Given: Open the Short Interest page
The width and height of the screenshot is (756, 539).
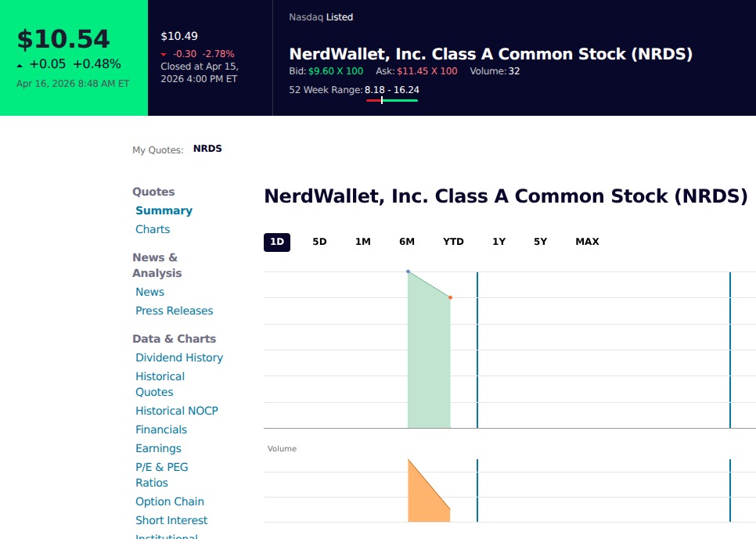Looking at the screenshot, I should [x=171, y=521].
